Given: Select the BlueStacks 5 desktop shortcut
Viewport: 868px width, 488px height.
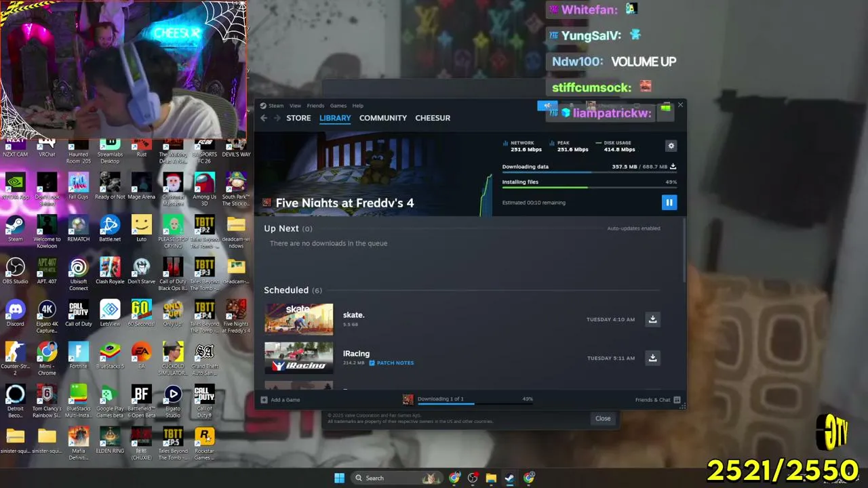Looking at the screenshot, I should coord(110,356).
